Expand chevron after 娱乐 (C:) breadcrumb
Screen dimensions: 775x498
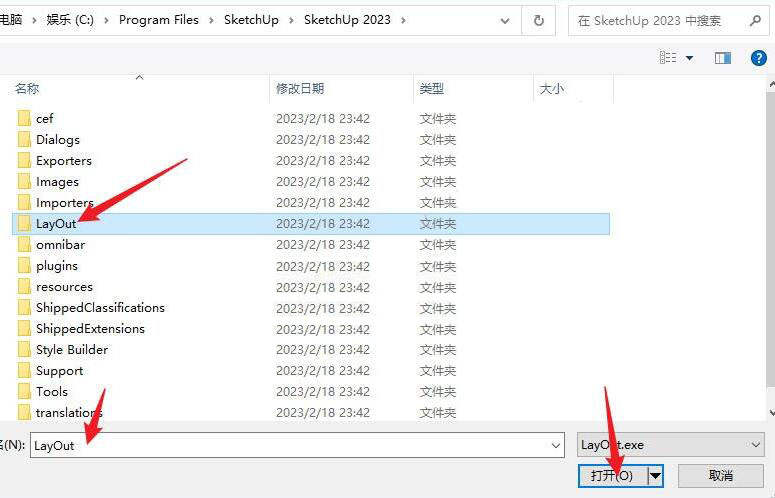pyautogui.click(x=106, y=20)
